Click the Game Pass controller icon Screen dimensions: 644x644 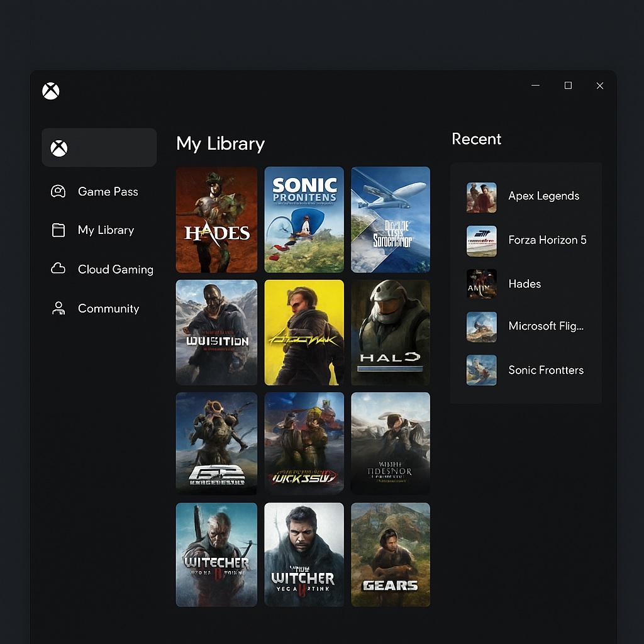click(58, 192)
